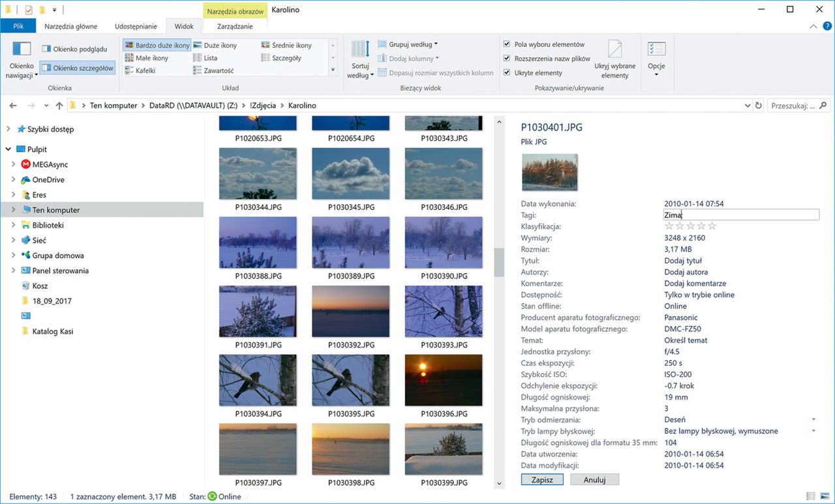
Task: Click the file list vertical scrollbar thumb
Action: click(x=500, y=262)
